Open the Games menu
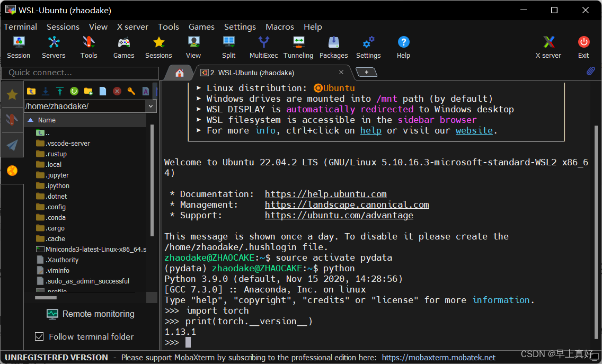This screenshot has width=602, height=364. (201, 27)
